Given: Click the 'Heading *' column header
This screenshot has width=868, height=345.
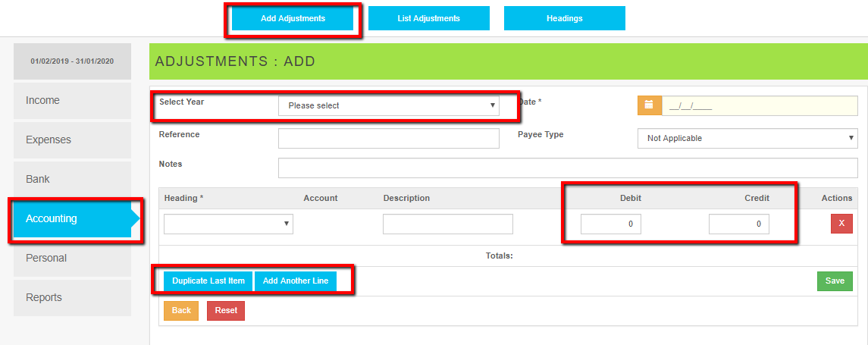Looking at the screenshot, I should click(183, 198).
